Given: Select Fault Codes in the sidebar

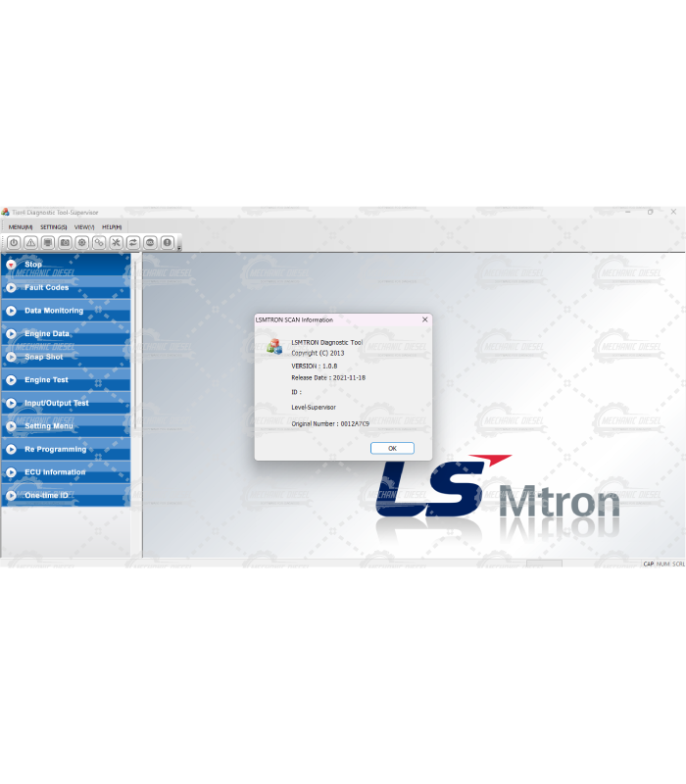Looking at the screenshot, I should pos(47,288).
